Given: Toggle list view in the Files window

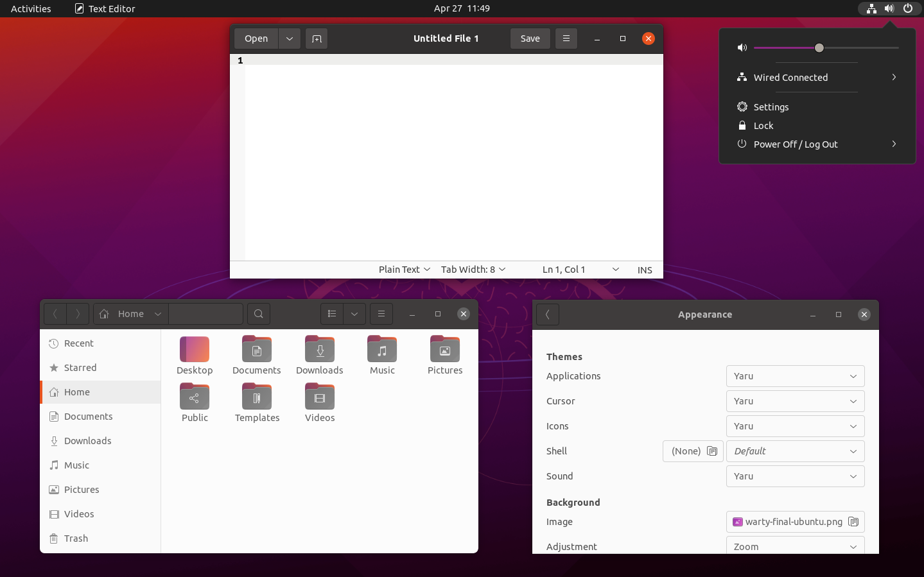Looking at the screenshot, I should (x=331, y=314).
